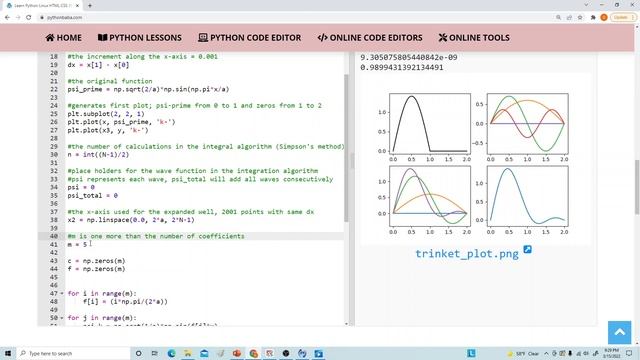Click the bottom-right subplot with blue curve
Viewport: 640px width, 360px height.
(x=527, y=196)
